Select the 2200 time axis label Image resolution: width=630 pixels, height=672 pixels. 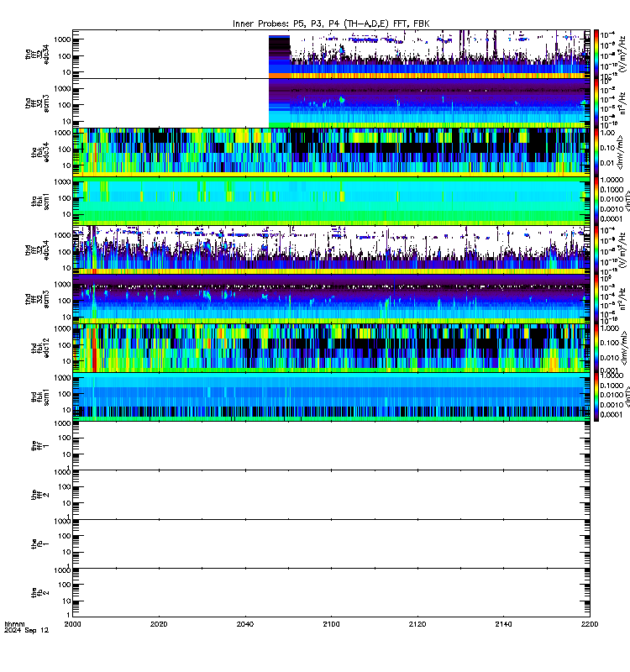tap(590, 624)
